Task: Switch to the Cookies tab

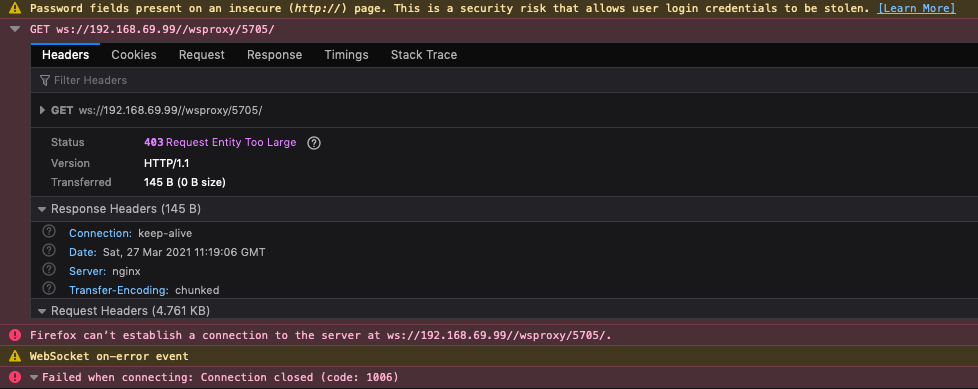Action: [134, 55]
